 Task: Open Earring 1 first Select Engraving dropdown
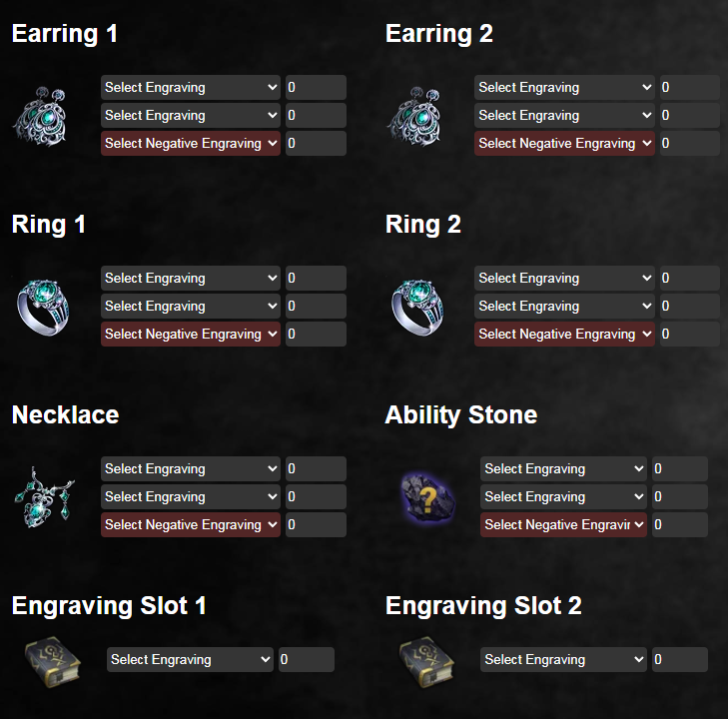(x=191, y=87)
